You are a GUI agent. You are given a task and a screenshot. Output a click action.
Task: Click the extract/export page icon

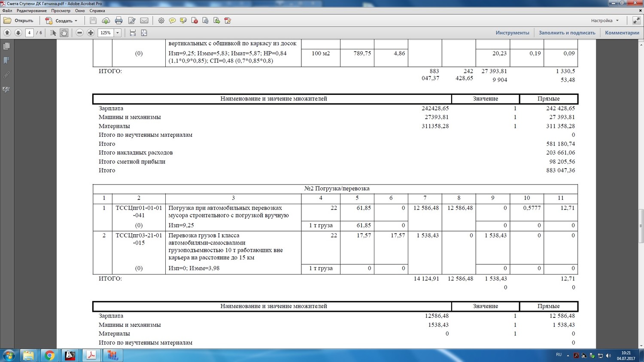click(217, 21)
